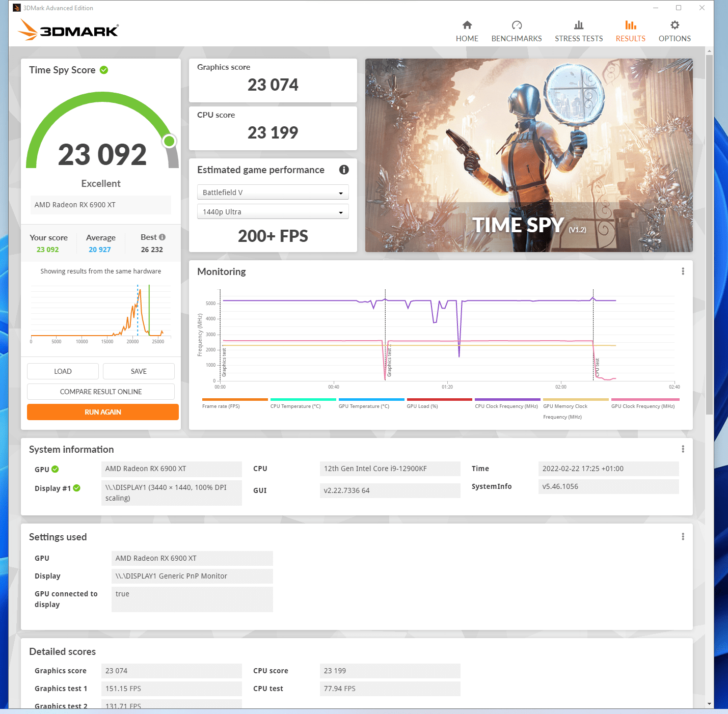Click Graphics test 1 value 151.15 FPS
The image size is (728, 714).
click(x=172, y=689)
